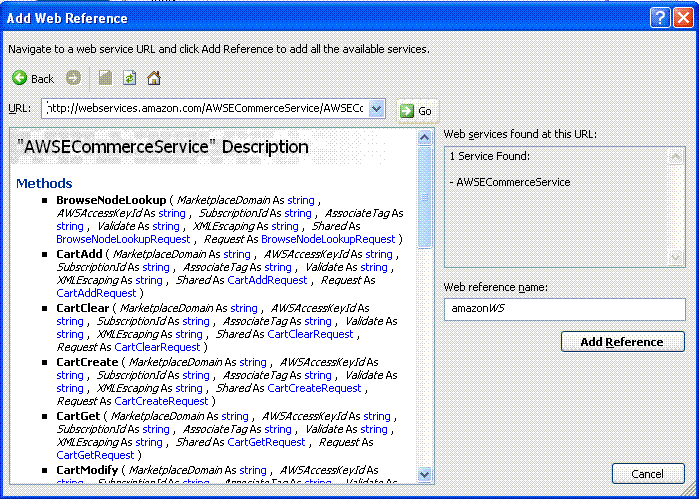Click string link after CartGet MarketplaceDomain
The image size is (699, 499).
[x=235, y=416]
